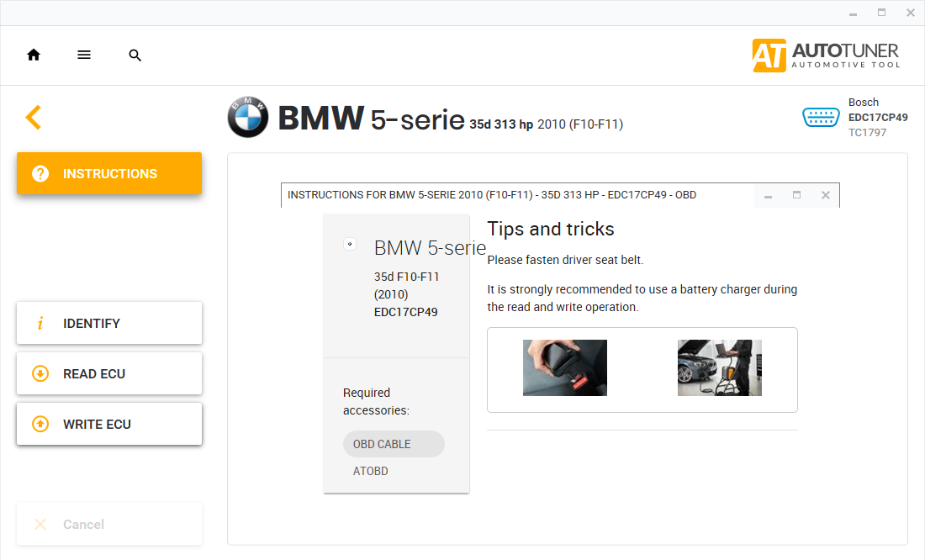Click the blue OBD connector icon
Screen dimensions: 925x560
[821, 118]
